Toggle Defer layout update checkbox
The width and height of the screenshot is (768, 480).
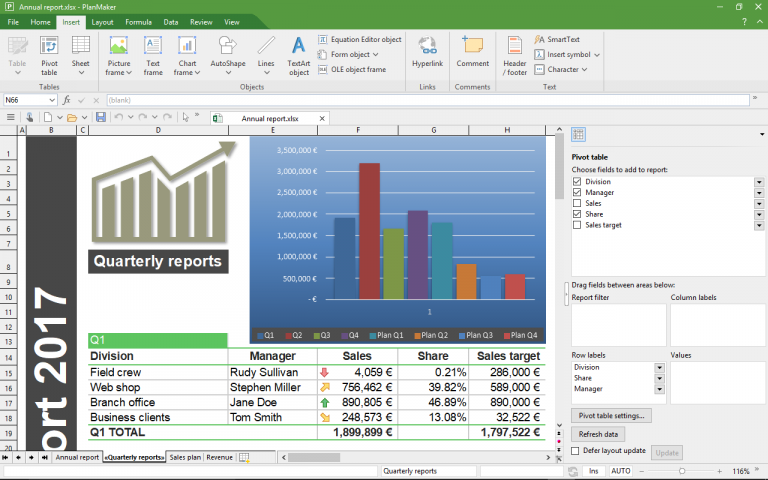pyautogui.click(x=576, y=451)
